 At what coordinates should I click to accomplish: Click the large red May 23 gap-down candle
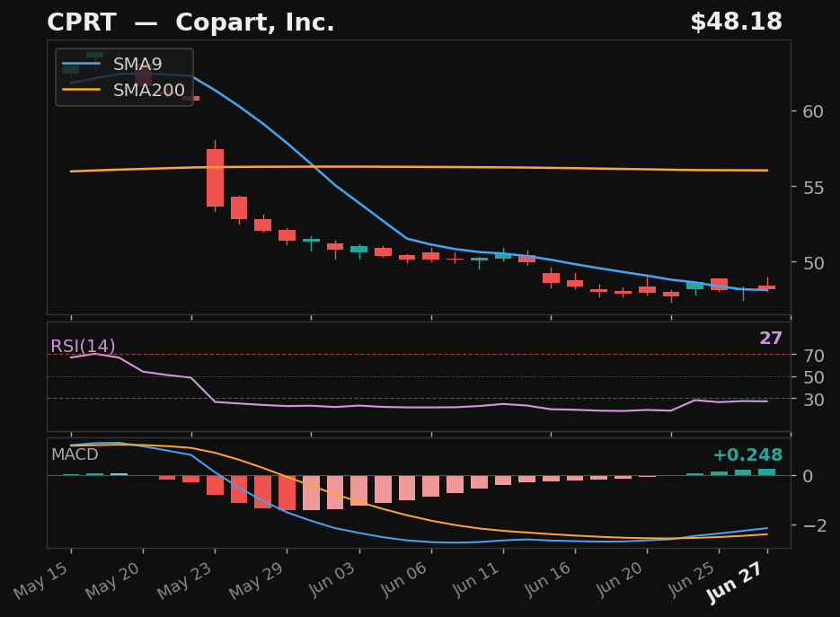click(216, 178)
